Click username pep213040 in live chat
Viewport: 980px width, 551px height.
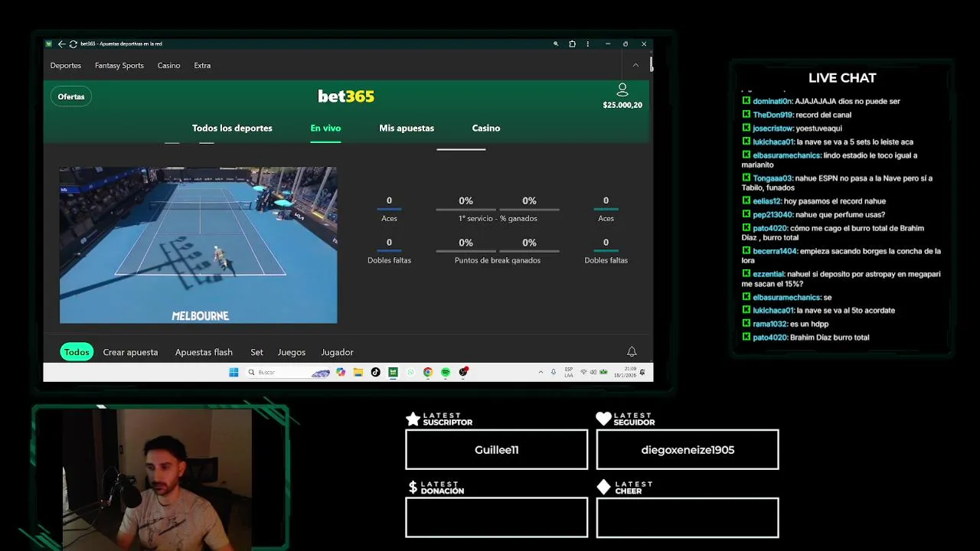pos(773,214)
